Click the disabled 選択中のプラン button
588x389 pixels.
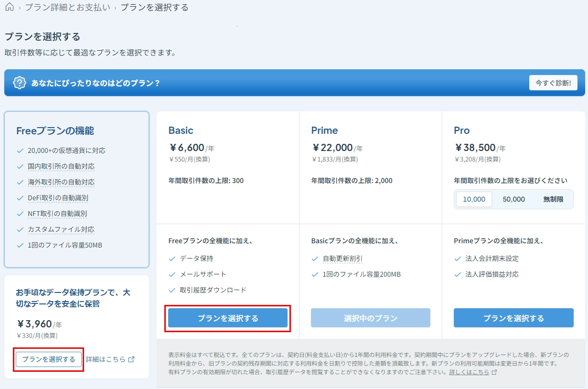point(371,318)
